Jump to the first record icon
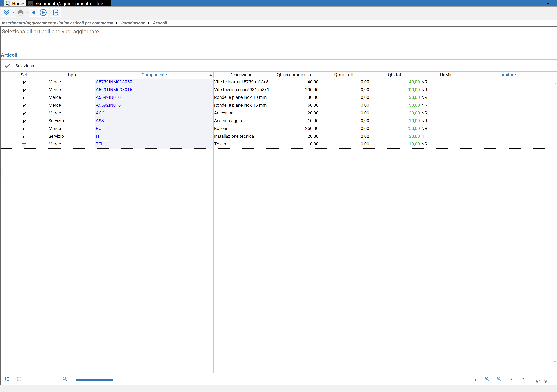The image size is (557, 392). 511,379
